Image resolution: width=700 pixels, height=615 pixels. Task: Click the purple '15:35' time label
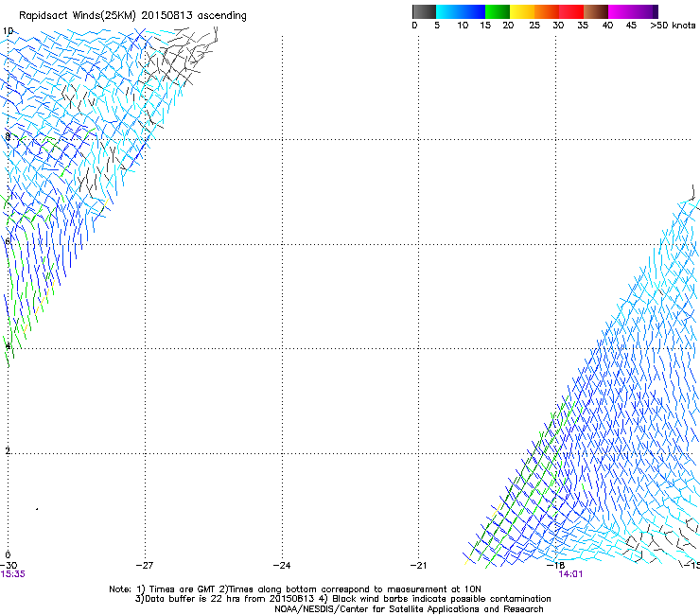(x=13, y=574)
